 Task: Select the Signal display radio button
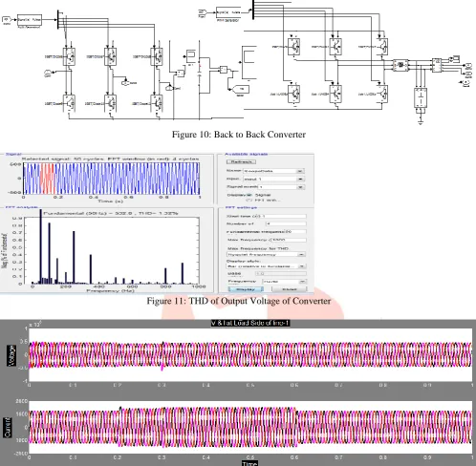point(249,195)
